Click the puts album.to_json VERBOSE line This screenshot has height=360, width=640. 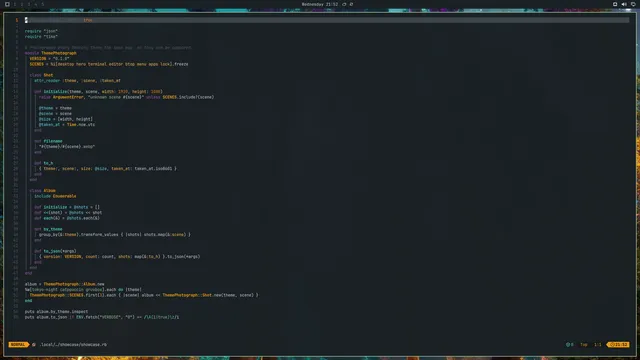click(102, 317)
